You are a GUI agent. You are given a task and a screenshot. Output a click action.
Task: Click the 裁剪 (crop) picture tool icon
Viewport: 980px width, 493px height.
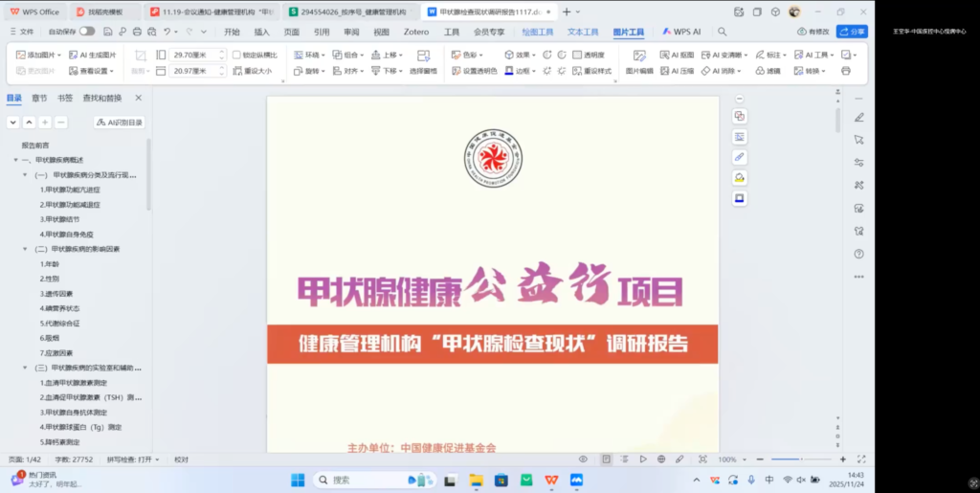140,56
